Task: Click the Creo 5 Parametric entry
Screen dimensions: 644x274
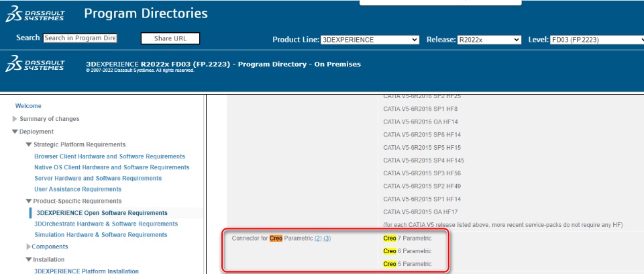Action: [407, 264]
